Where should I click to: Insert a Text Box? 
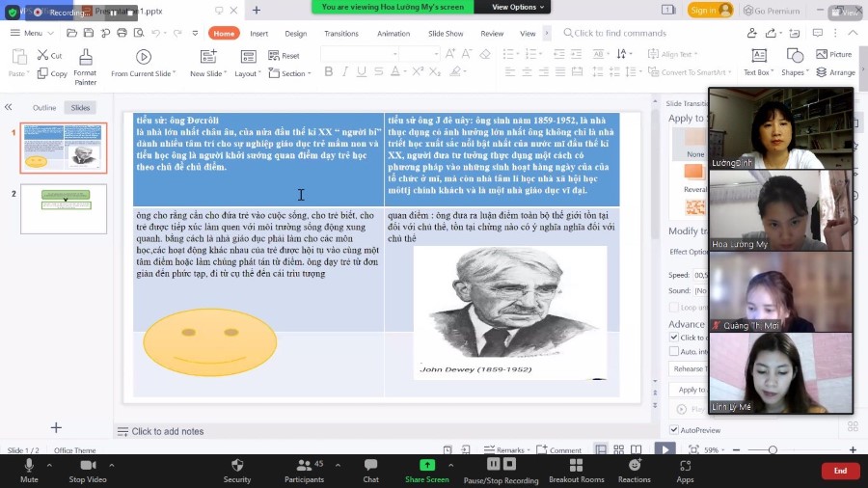point(758,63)
